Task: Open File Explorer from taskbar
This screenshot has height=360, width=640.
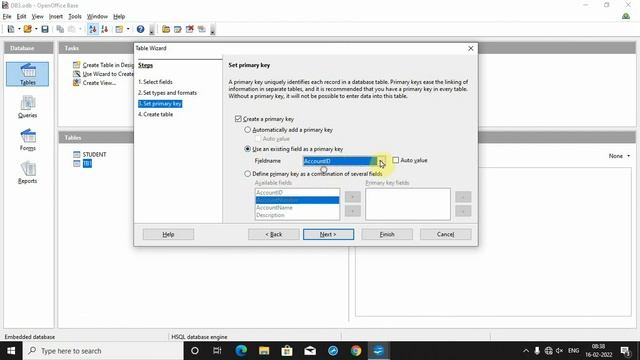Action: [x=264, y=351]
